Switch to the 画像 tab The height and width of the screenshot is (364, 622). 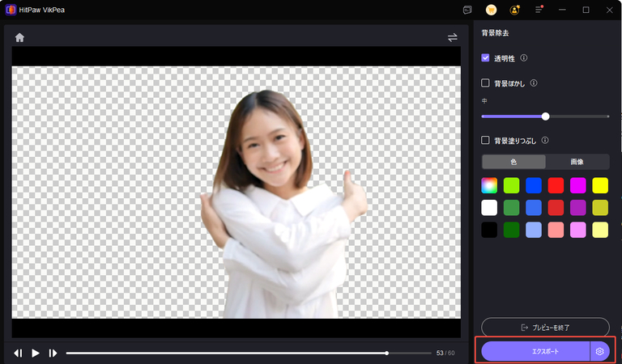[x=577, y=162]
